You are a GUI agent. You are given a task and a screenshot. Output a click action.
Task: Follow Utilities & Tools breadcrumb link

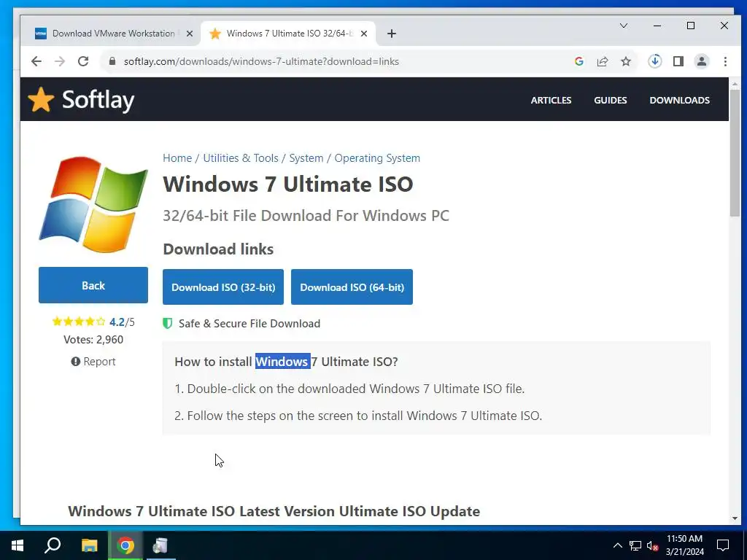(241, 158)
